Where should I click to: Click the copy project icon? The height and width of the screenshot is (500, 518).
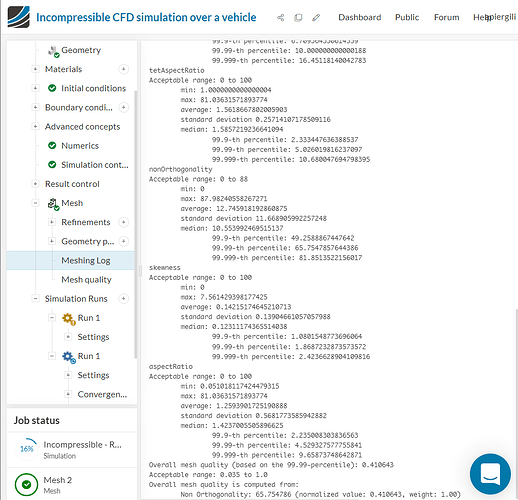[x=298, y=17]
